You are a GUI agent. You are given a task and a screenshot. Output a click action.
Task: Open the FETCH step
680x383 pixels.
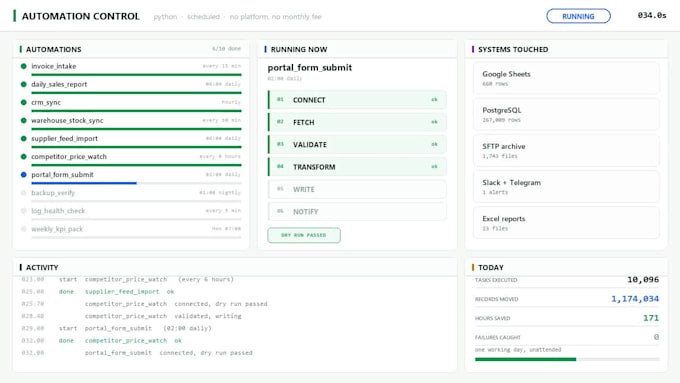(357, 122)
